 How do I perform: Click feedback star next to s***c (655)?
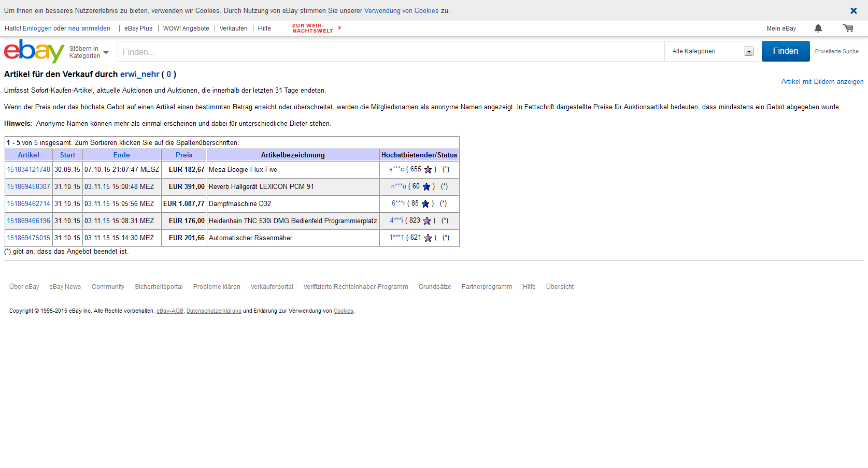[428, 170]
